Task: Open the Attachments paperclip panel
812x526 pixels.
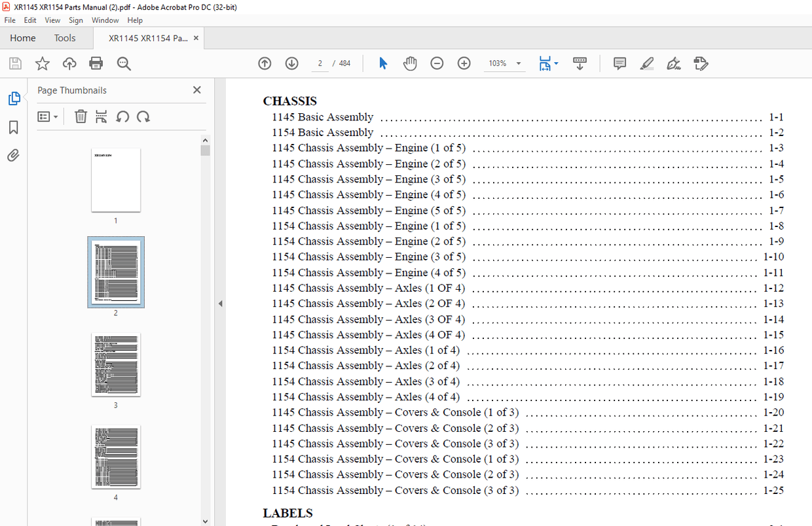Action: coord(13,156)
